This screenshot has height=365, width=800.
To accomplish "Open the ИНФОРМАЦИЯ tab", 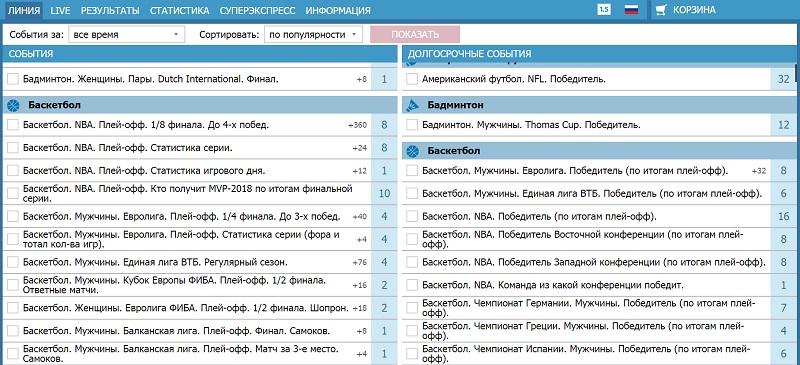I will (338, 10).
